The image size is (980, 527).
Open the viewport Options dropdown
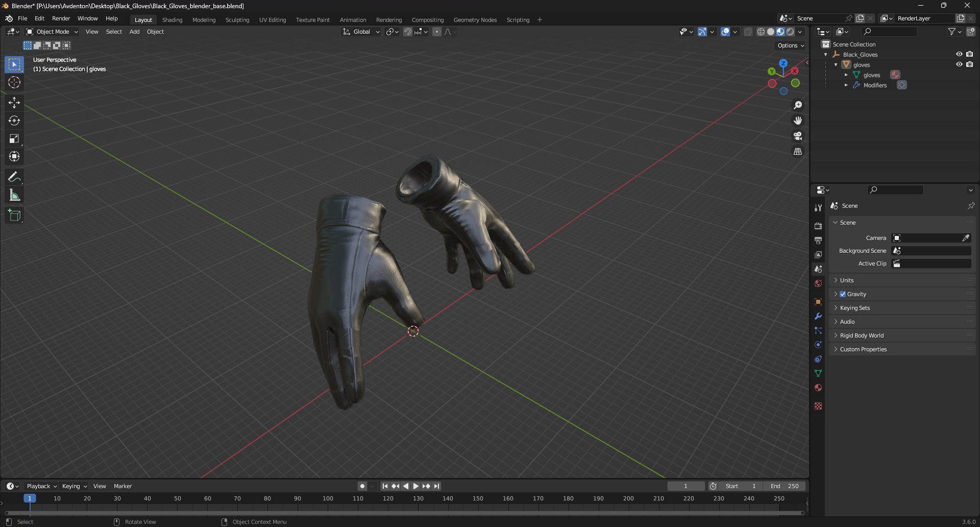791,45
